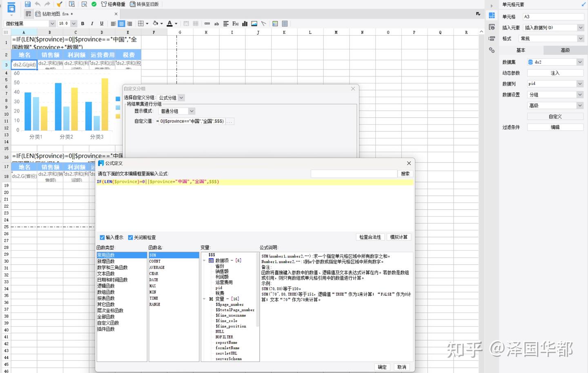This screenshot has height=373, width=588.
Task: Open the 数据列 pid dropdown
Action: pyautogui.click(x=580, y=83)
